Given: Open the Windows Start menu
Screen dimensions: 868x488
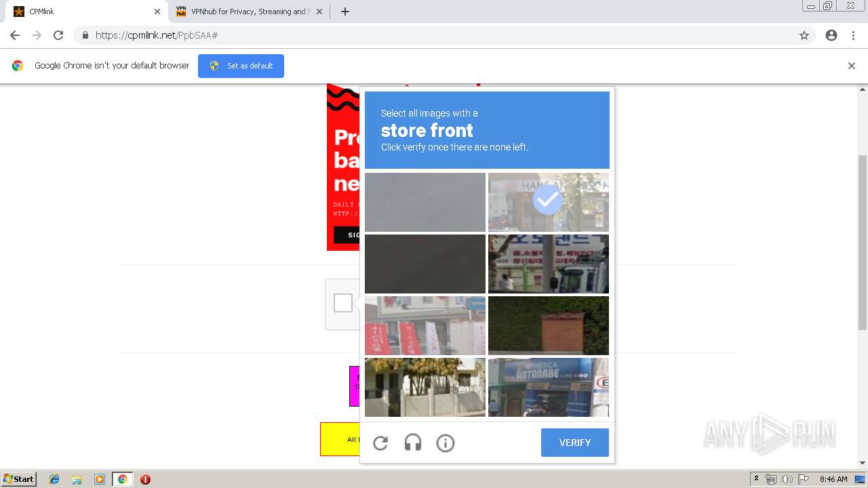Looking at the screenshot, I should point(19,479).
